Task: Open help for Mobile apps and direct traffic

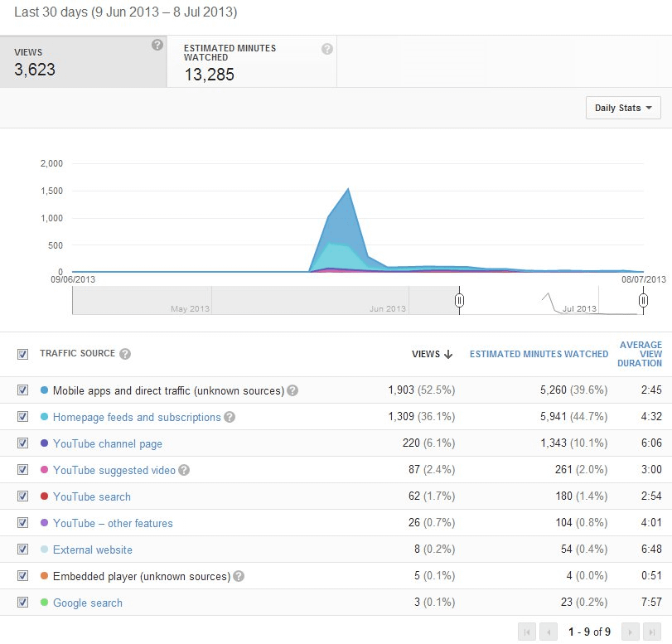Action: tap(292, 390)
